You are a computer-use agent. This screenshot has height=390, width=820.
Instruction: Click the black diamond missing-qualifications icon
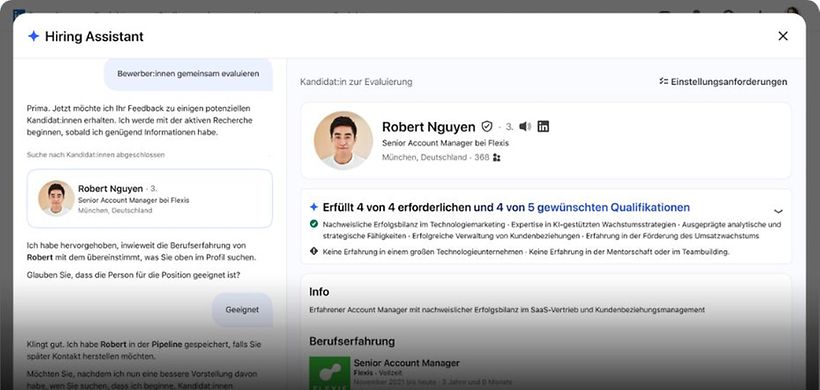click(x=314, y=251)
